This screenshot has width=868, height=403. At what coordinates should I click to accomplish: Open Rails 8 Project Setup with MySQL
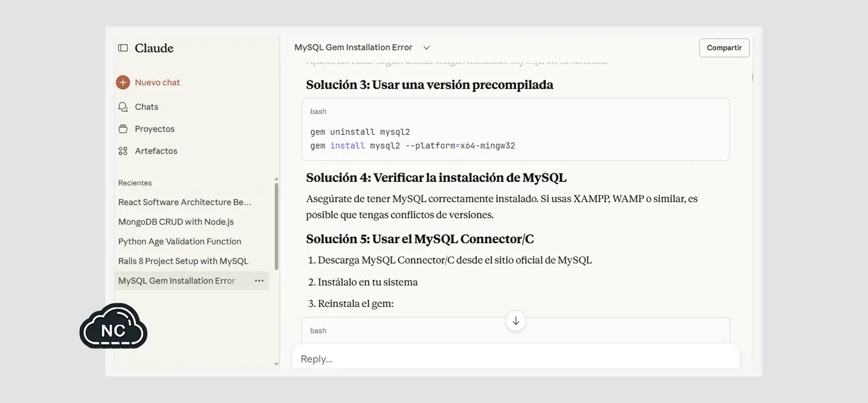pos(183,261)
